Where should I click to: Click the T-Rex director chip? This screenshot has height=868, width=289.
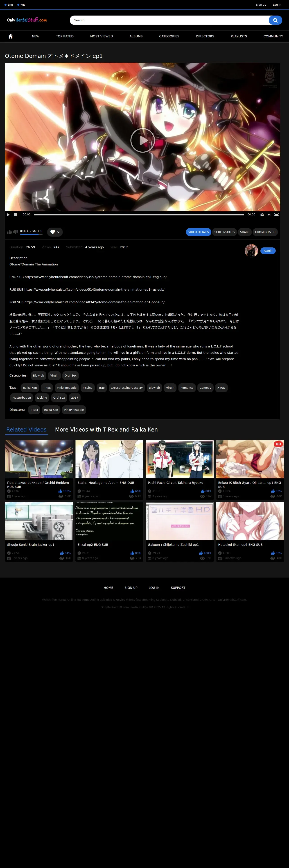(x=34, y=410)
